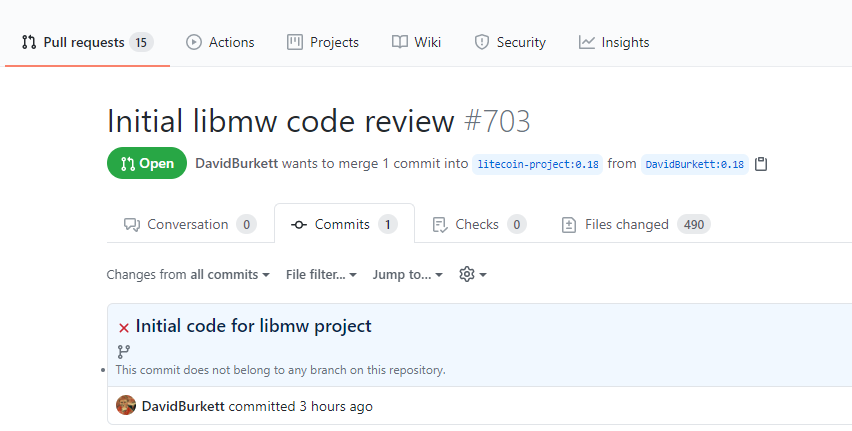Click the pull request number #703
This screenshot has width=852, height=431.
497,121
